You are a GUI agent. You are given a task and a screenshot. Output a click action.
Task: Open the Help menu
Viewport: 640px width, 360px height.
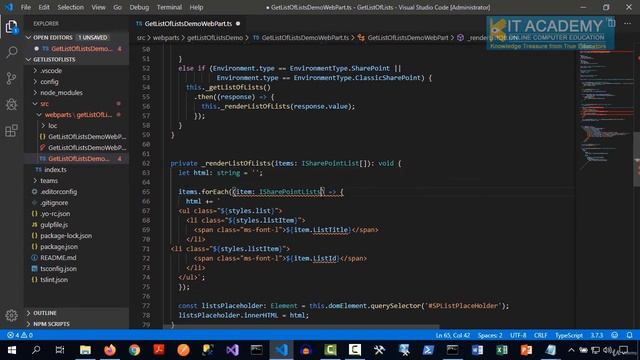[x=196, y=7]
